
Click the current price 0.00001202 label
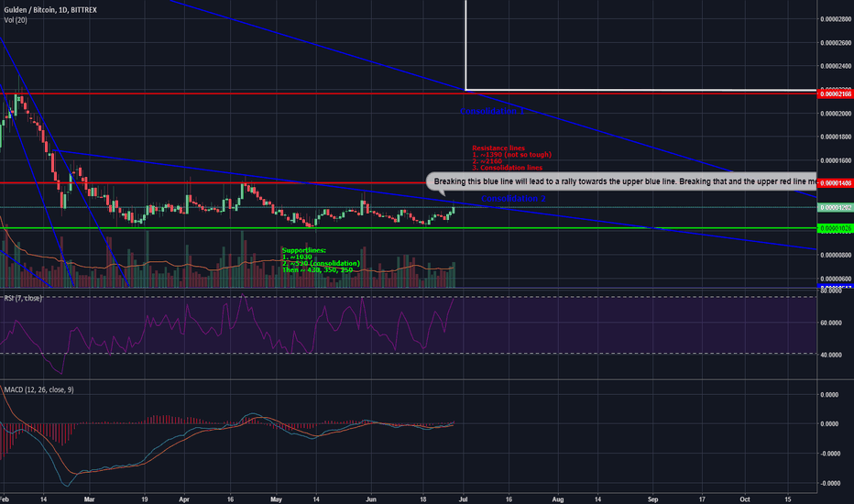pos(835,208)
